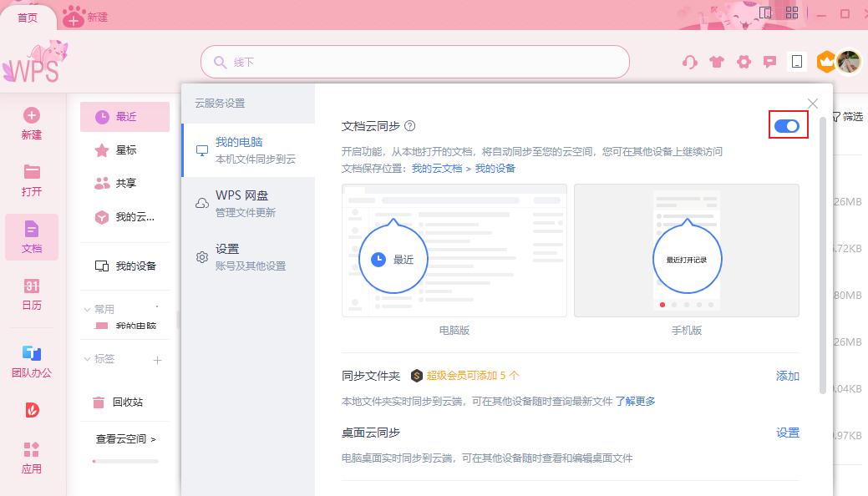Open the 了解更多 learn more link

point(637,402)
